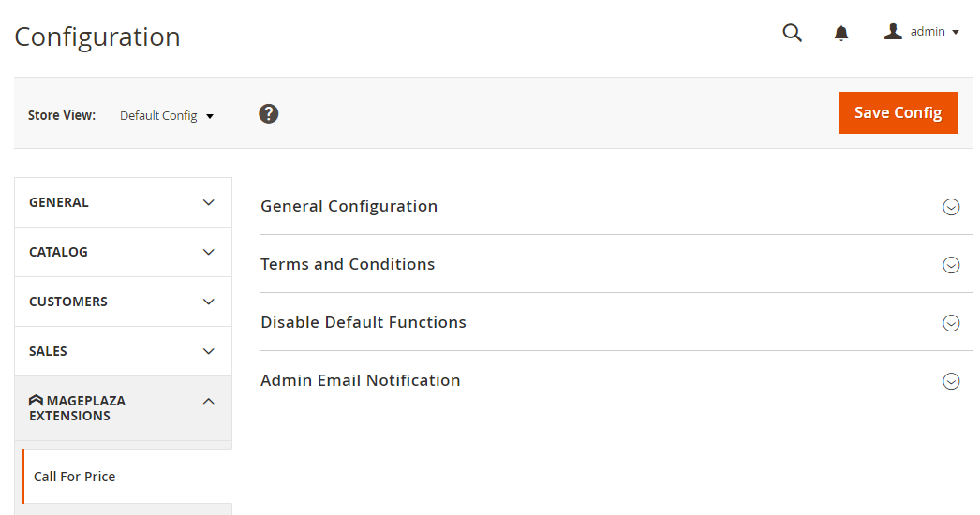980x515 pixels.
Task: Click the Terms and Conditions heading
Action: pyautogui.click(x=348, y=265)
